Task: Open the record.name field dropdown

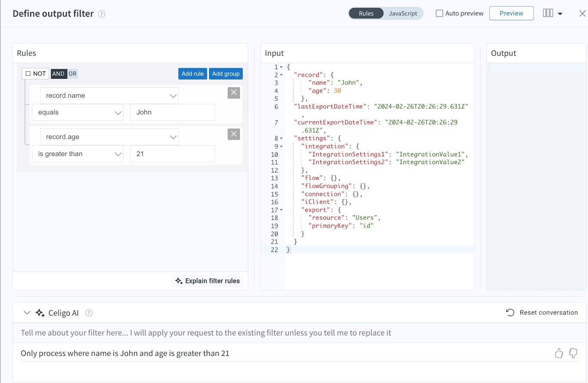Action: 109,96
